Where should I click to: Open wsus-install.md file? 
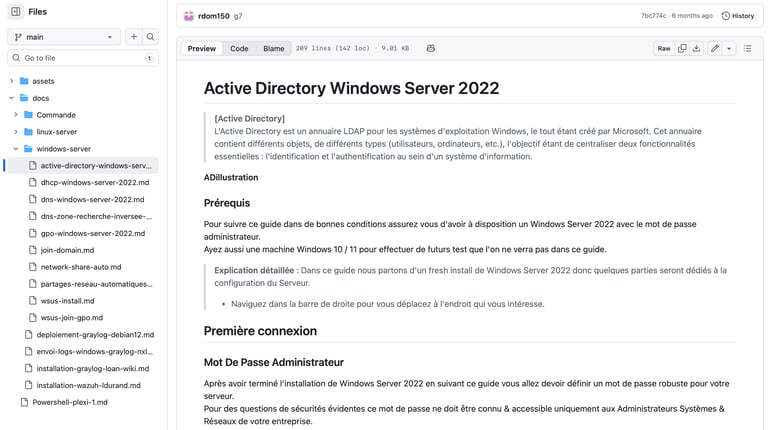pyautogui.click(x=68, y=301)
